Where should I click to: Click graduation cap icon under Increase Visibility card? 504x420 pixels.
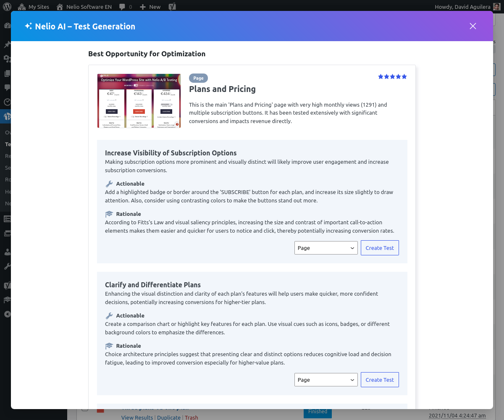click(109, 214)
